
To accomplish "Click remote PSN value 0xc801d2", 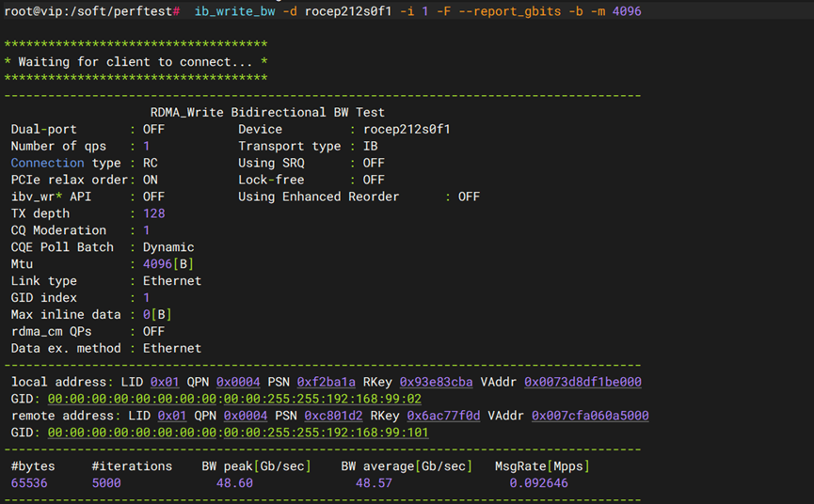I will coord(333,416).
